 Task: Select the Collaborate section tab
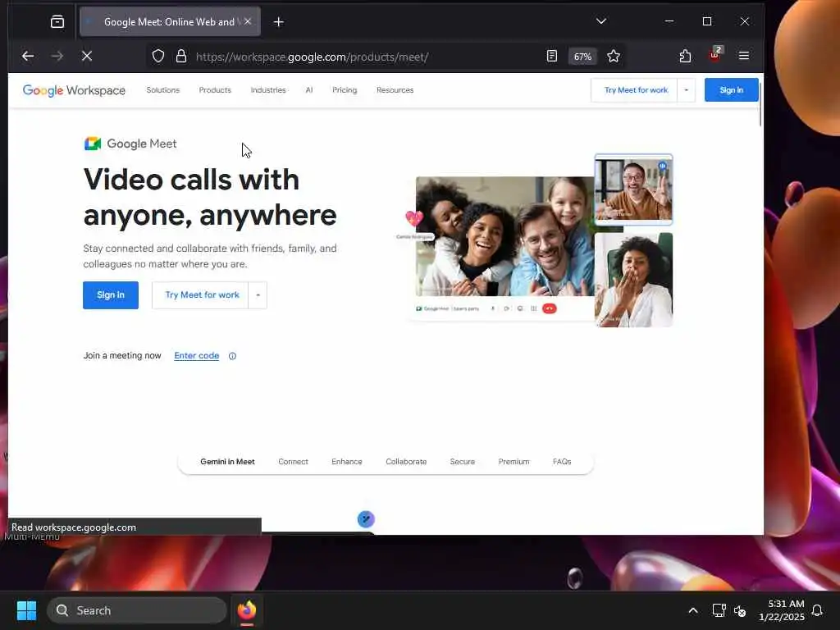coord(406,462)
